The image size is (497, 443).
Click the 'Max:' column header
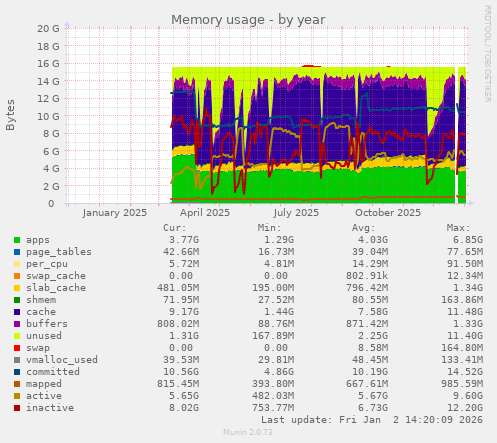coord(459,228)
